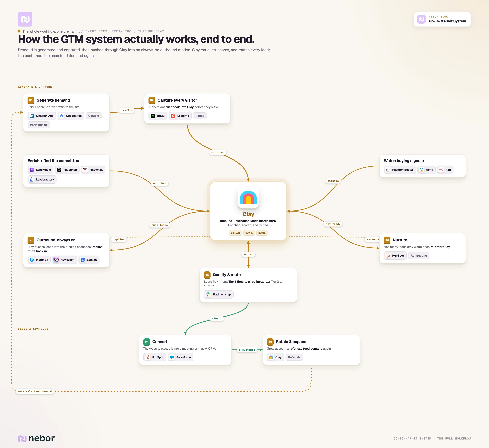Click the FullEnrich chip
This screenshot has width=489, height=448.
(x=67, y=170)
